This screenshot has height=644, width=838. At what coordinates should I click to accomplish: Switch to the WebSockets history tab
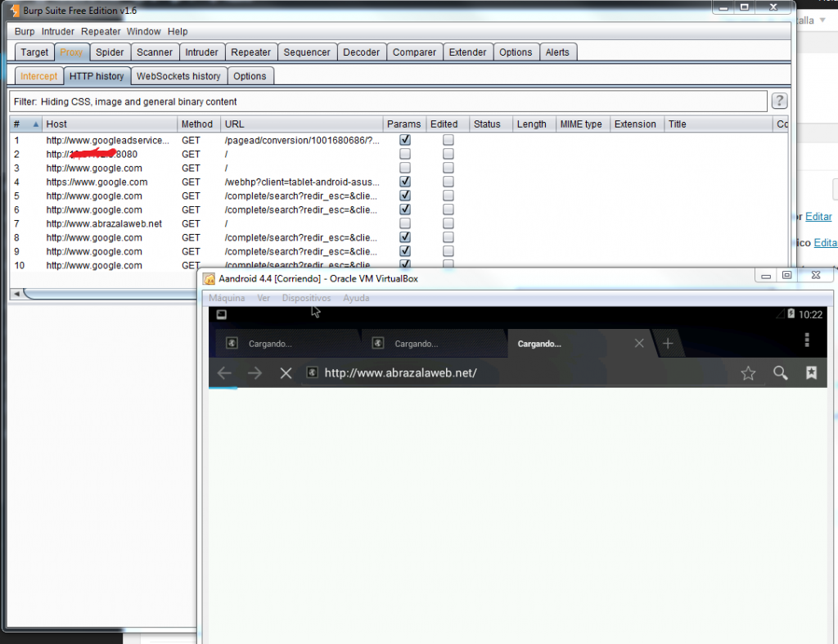click(178, 75)
